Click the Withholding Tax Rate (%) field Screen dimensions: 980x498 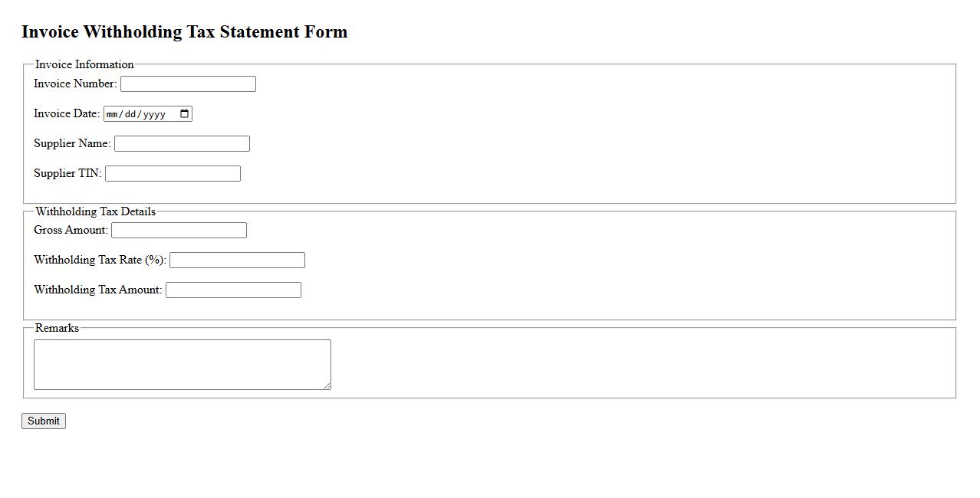(x=237, y=260)
